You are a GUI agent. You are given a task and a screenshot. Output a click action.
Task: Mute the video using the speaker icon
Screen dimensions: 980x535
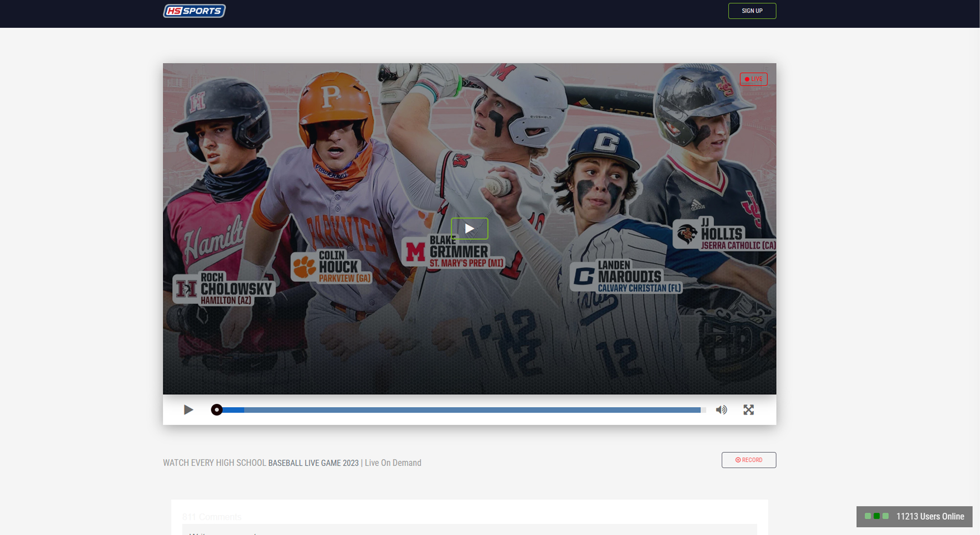[x=721, y=410]
